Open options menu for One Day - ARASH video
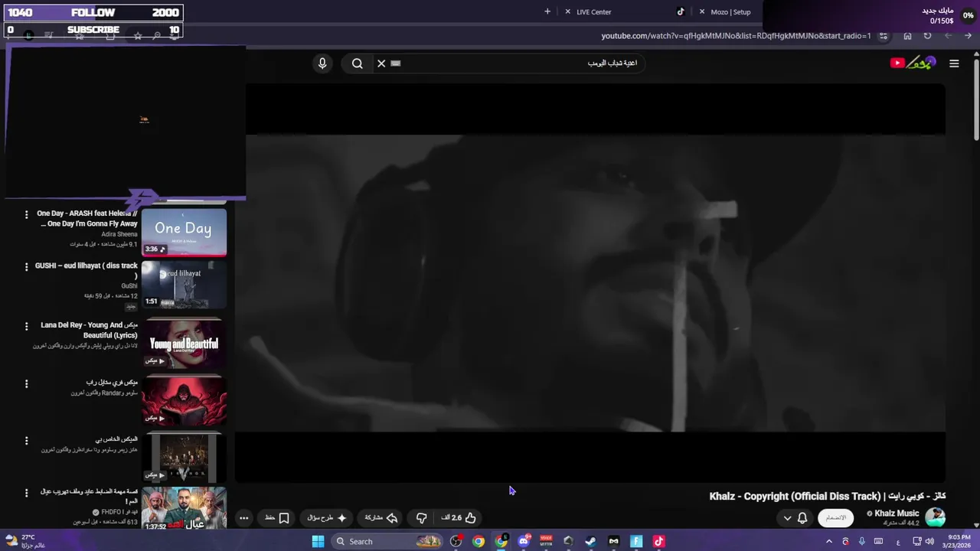The image size is (980, 551). pos(26,214)
